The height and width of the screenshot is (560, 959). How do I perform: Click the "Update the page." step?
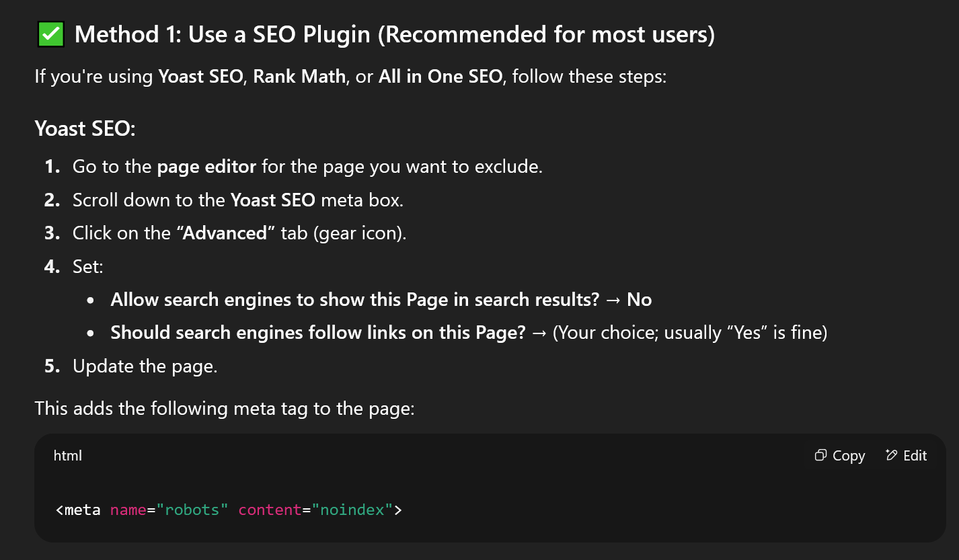point(145,368)
